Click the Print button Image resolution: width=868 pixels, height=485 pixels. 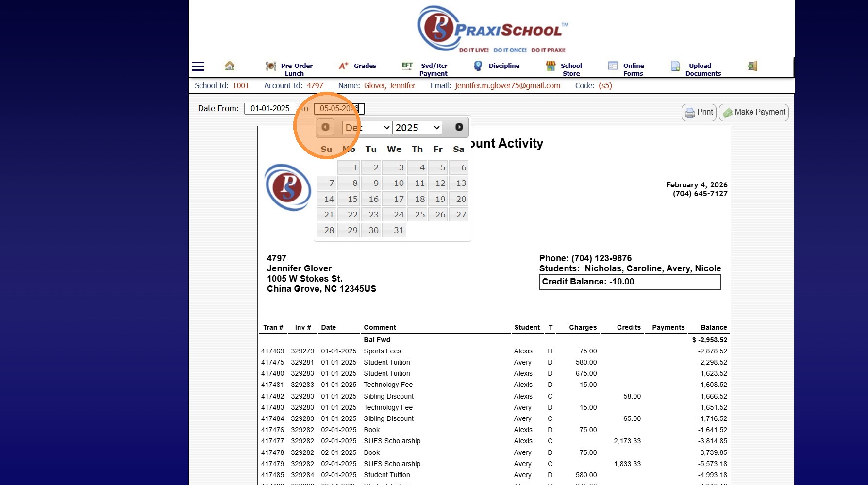(699, 113)
